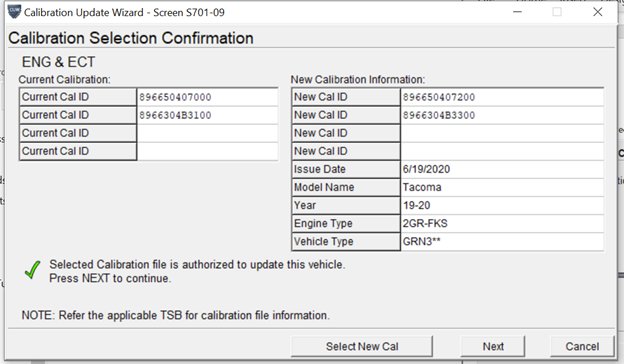Click the Issue Date label cell
Screen dimensions: 624x364
pyautogui.click(x=346, y=169)
